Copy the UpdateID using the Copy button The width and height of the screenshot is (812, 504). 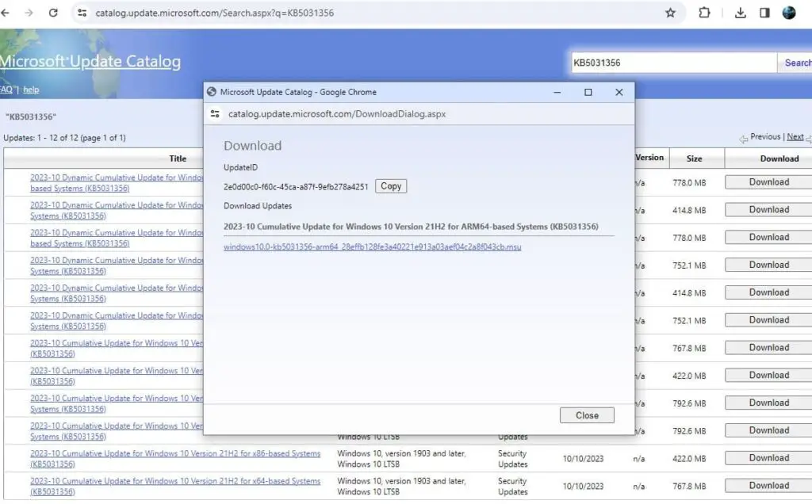coord(390,186)
